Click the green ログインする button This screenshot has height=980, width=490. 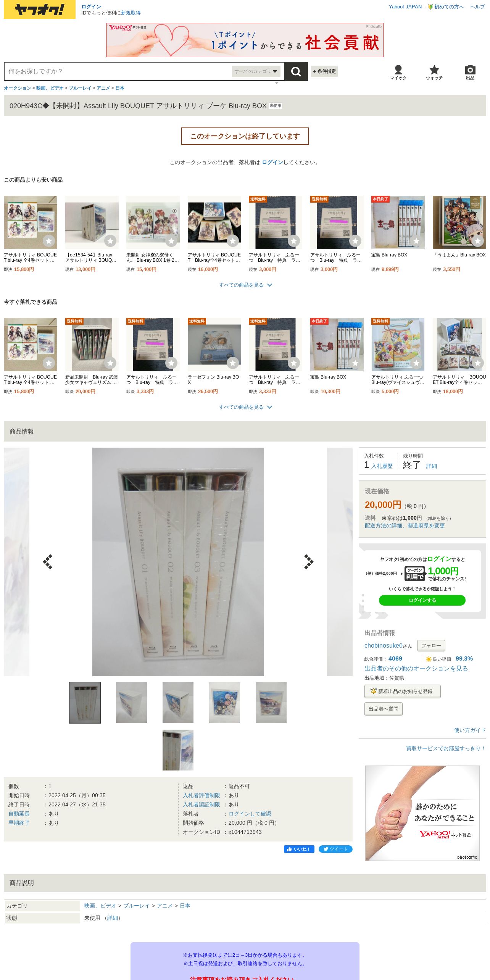click(422, 600)
